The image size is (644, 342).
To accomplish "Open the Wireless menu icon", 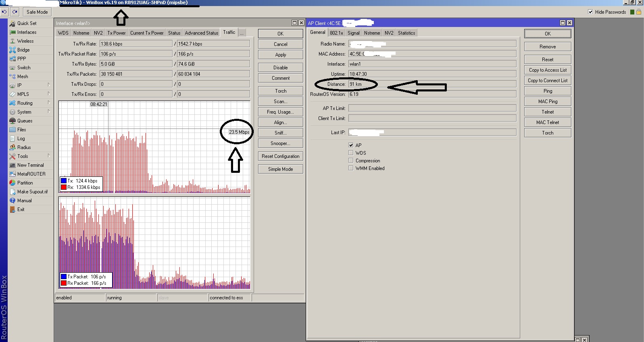I will pyautogui.click(x=13, y=41).
